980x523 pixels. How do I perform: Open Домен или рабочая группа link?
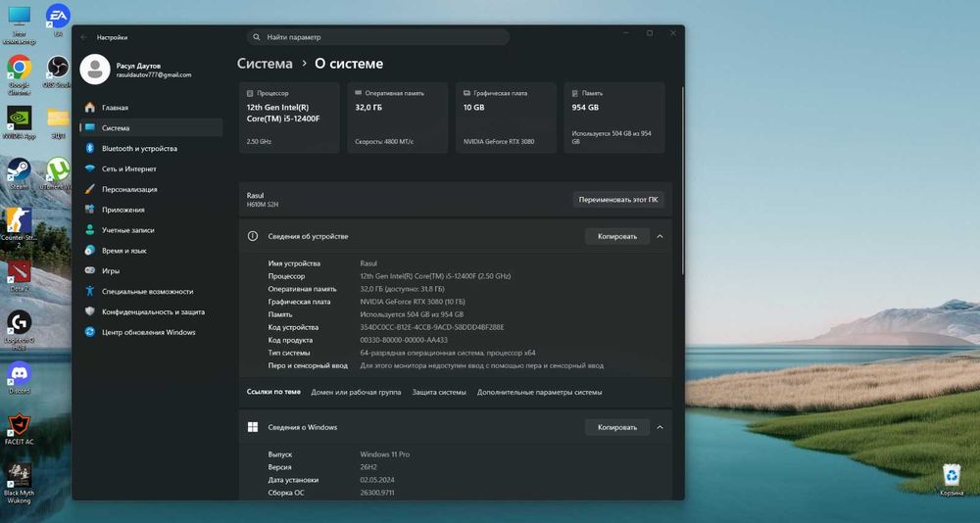tap(357, 393)
